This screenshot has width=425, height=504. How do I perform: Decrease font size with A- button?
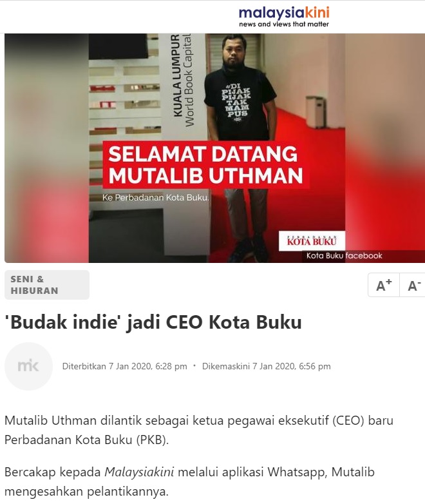(413, 285)
